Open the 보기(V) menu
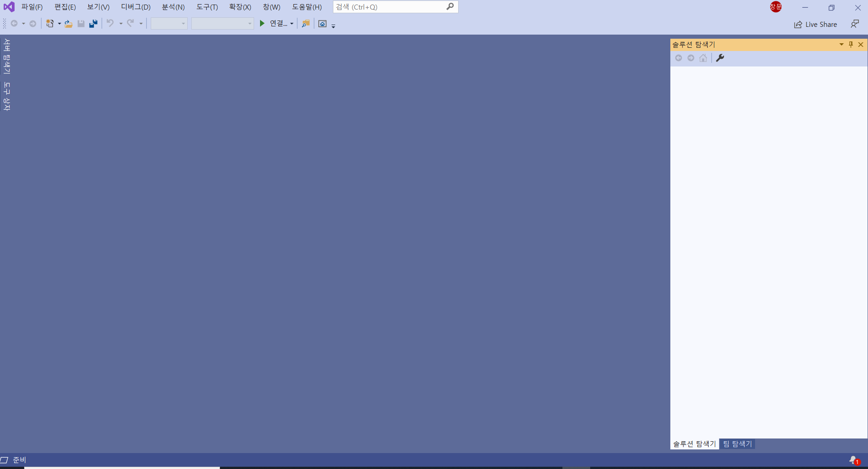The width and height of the screenshot is (868, 469). click(x=98, y=7)
